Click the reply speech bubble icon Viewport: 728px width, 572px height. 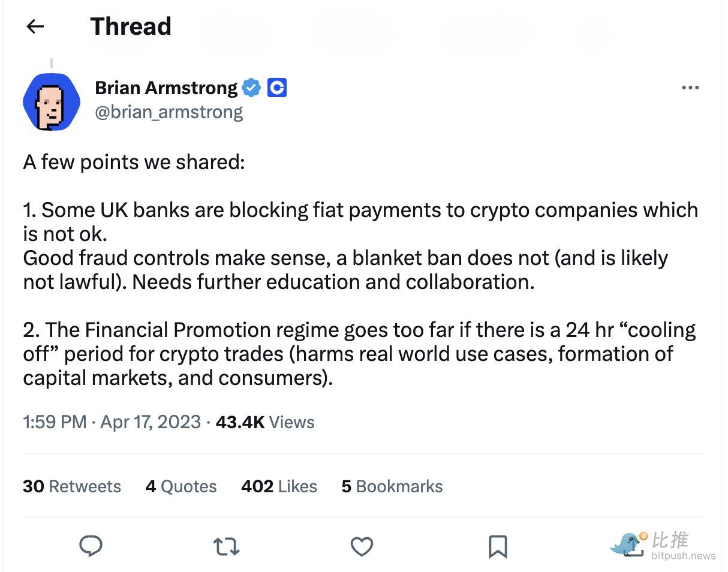[x=91, y=546]
